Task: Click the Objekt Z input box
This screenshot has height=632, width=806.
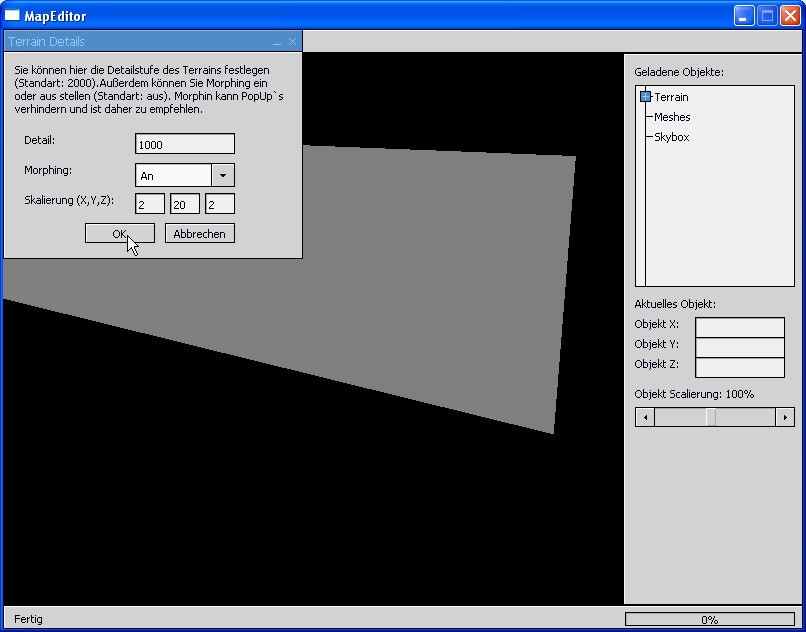Action: [740, 367]
